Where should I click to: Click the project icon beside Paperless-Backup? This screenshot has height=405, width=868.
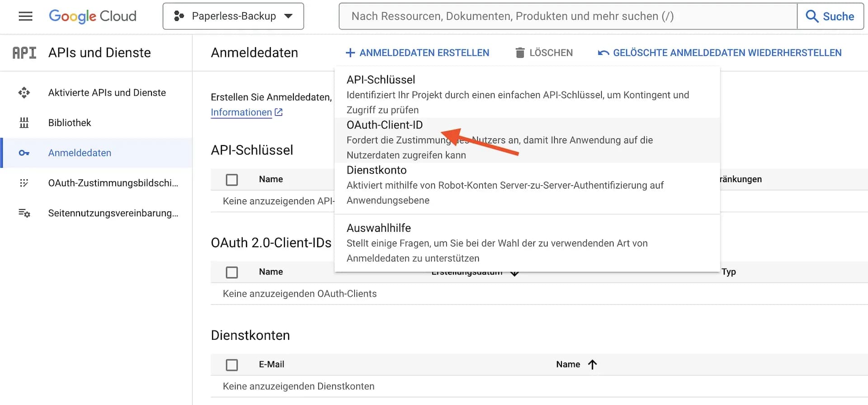pyautogui.click(x=179, y=16)
